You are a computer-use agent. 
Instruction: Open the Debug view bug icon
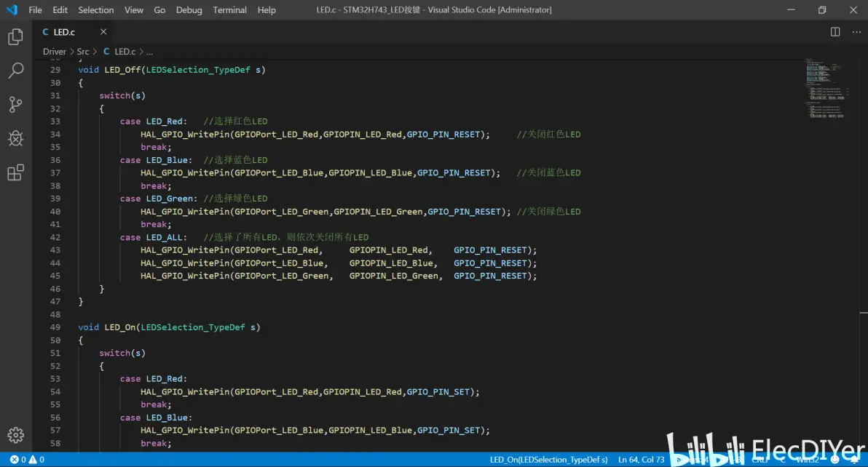(x=15, y=138)
